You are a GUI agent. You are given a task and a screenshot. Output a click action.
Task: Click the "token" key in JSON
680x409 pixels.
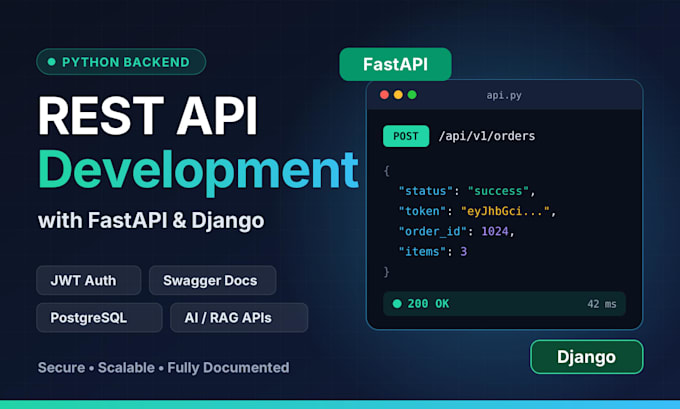(x=422, y=211)
